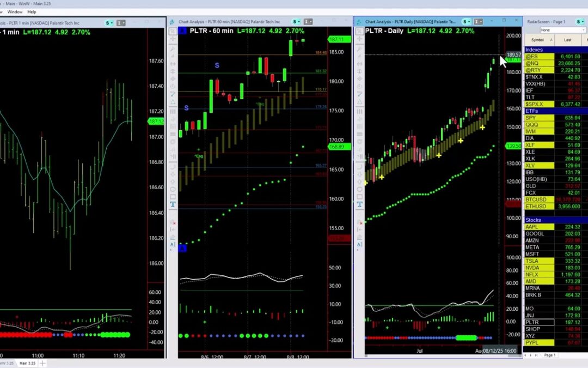588x368 pixels.
Task: Select the horizontal lines tool in 60 min chart
Action: click(173, 134)
